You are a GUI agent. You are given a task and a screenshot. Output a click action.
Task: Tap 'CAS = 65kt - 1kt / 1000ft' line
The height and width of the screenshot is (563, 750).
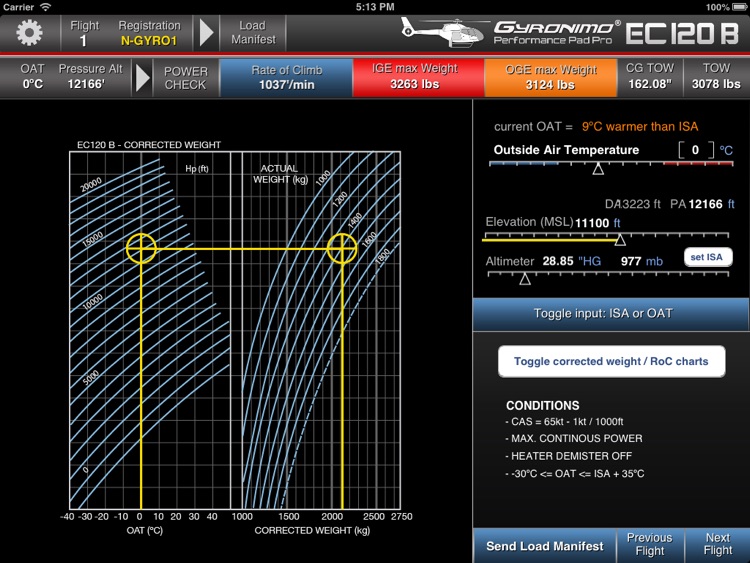click(x=564, y=422)
